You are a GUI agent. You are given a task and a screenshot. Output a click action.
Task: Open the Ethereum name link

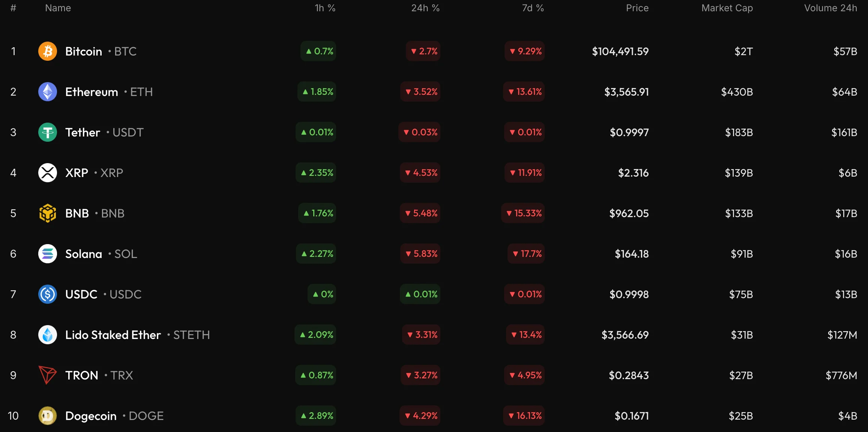coord(92,92)
